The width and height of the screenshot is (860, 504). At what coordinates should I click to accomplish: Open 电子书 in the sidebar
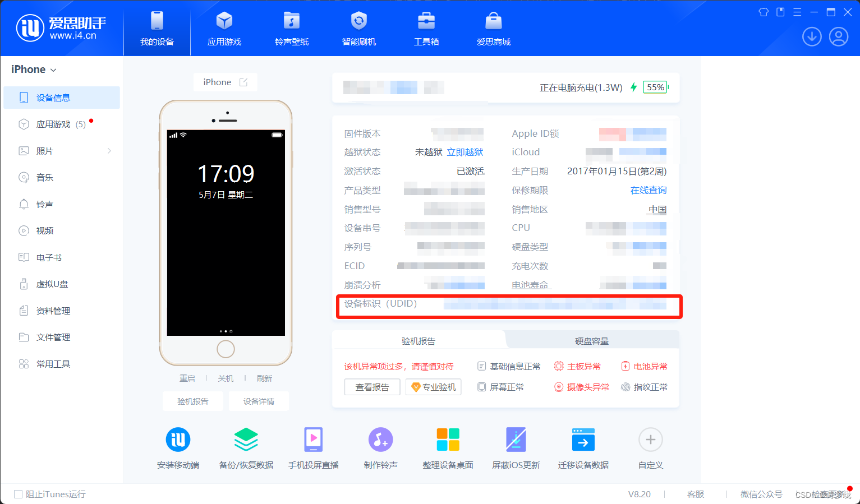pos(62,257)
